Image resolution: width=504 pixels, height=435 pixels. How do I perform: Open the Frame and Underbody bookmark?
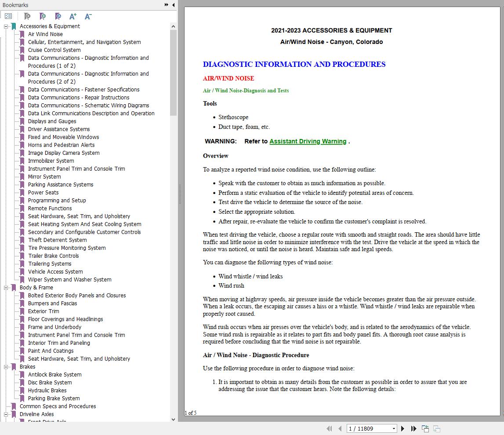coord(54,327)
